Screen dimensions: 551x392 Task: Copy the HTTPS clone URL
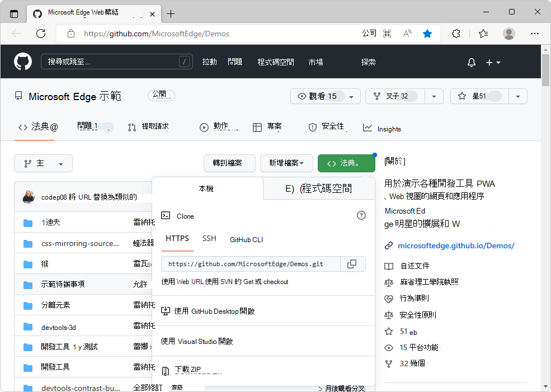352,264
